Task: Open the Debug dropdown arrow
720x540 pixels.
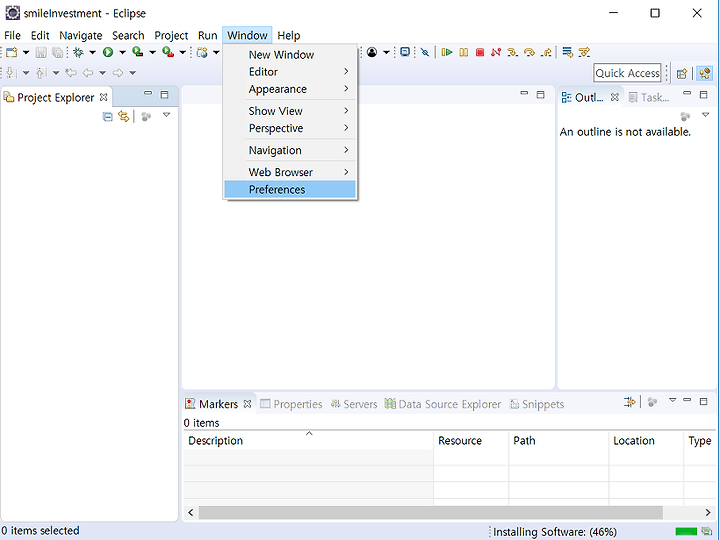Action: point(92,52)
